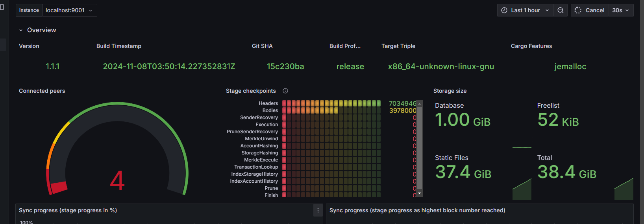Image resolution: width=644 pixels, height=224 pixels.
Task: Open the 30s refresh interval dropdown
Action: pos(620,10)
